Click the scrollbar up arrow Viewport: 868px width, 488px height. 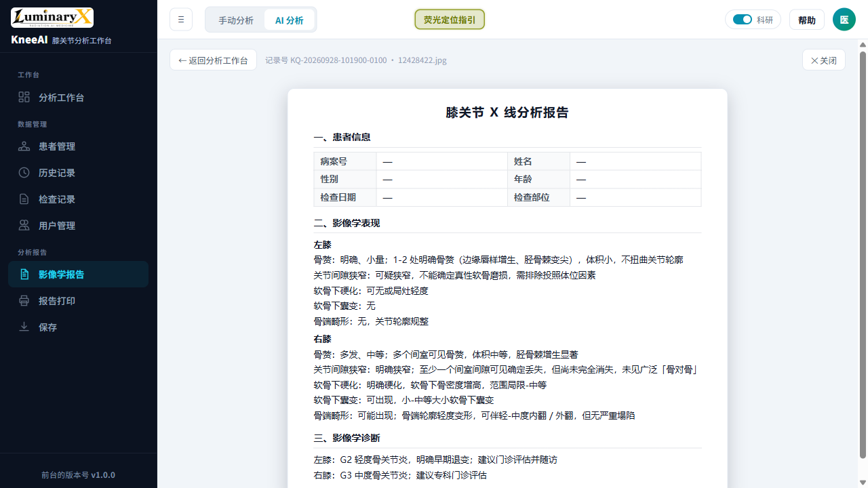(x=863, y=45)
